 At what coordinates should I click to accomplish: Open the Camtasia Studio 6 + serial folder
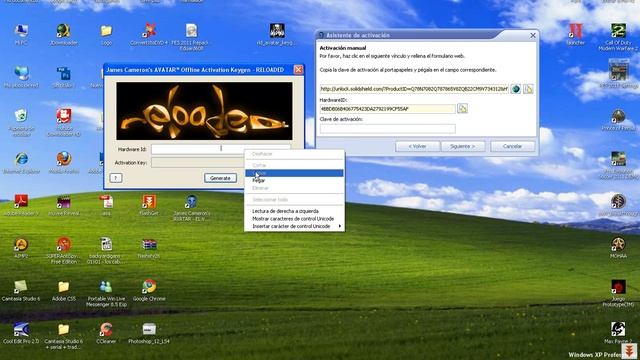pos(64,336)
